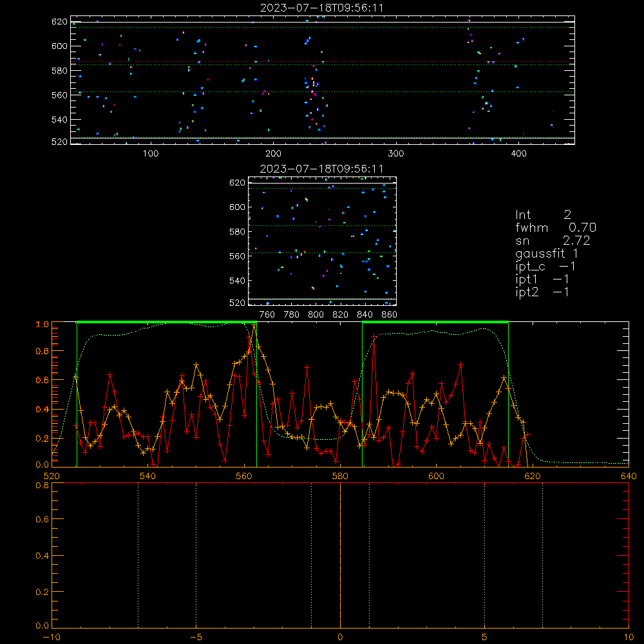
Task: Click the green vertical boundary line near 584
Action: pyautogui.click(x=362, y=394)
